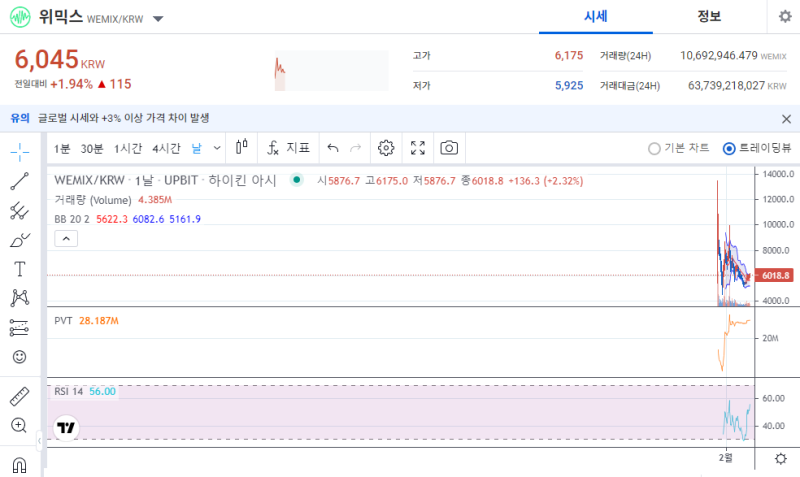Screen dimensions: 800x477
Task: Select the forecast and measurement tool
Action: tap(19, 328)
